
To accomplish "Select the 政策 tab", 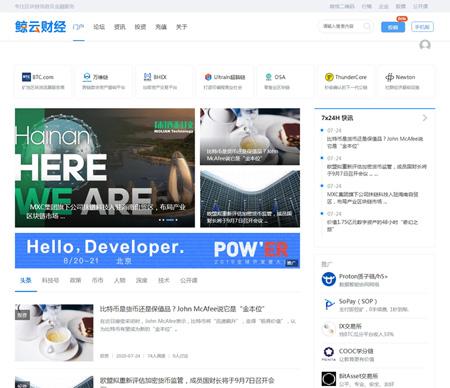I will [75, 280].
